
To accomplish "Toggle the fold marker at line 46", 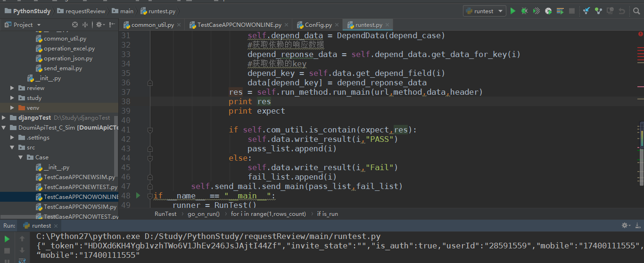I will point(150,177).
